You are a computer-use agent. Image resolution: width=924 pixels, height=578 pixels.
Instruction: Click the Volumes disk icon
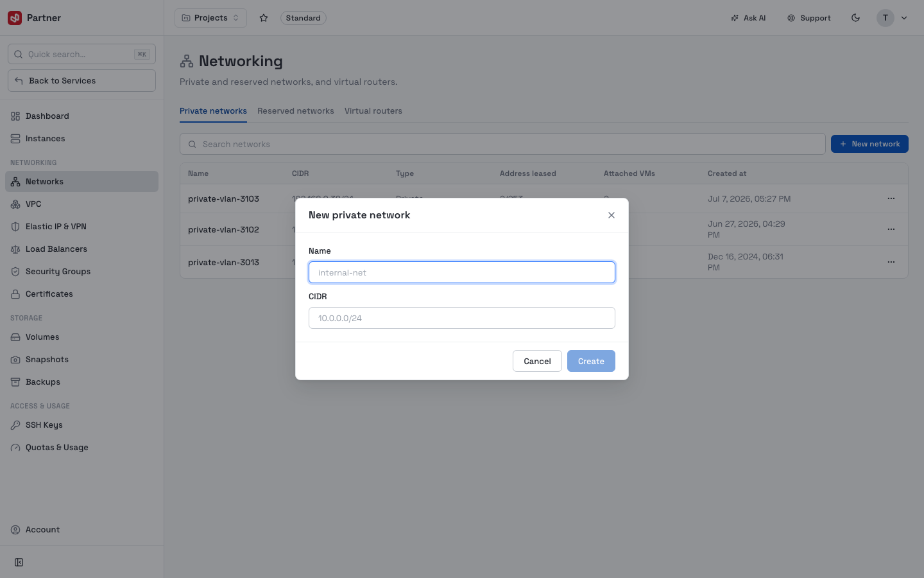tap(15, 337)
